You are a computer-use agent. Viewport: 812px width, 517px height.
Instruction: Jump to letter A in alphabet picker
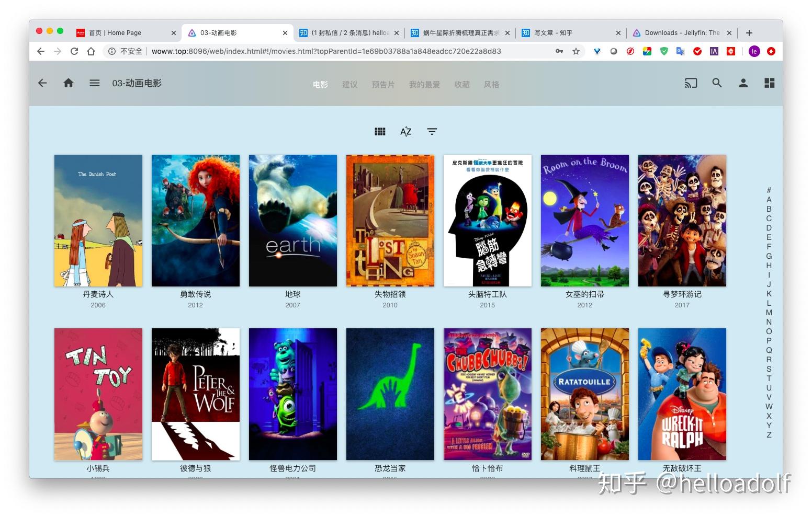[769, 200]
